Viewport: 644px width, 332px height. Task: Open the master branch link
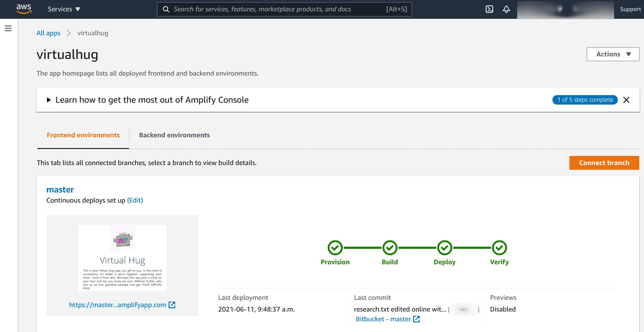(x=60, y=190)
